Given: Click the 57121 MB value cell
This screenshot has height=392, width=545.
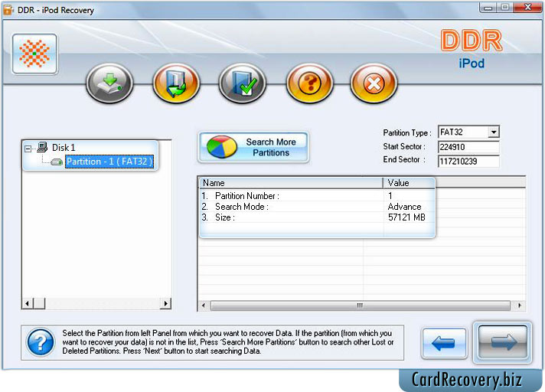Looking at the screenshot, I should pos(406,217).
